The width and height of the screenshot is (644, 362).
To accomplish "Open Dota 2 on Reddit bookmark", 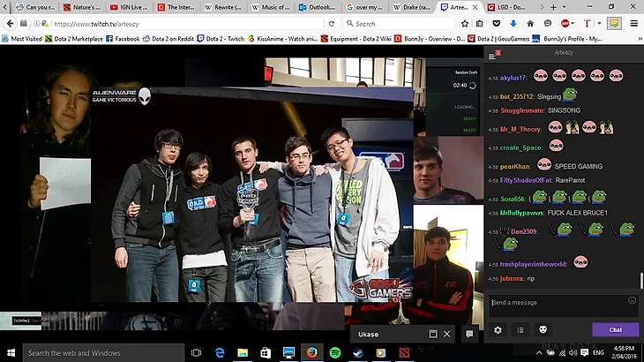I will pos(168,39).
